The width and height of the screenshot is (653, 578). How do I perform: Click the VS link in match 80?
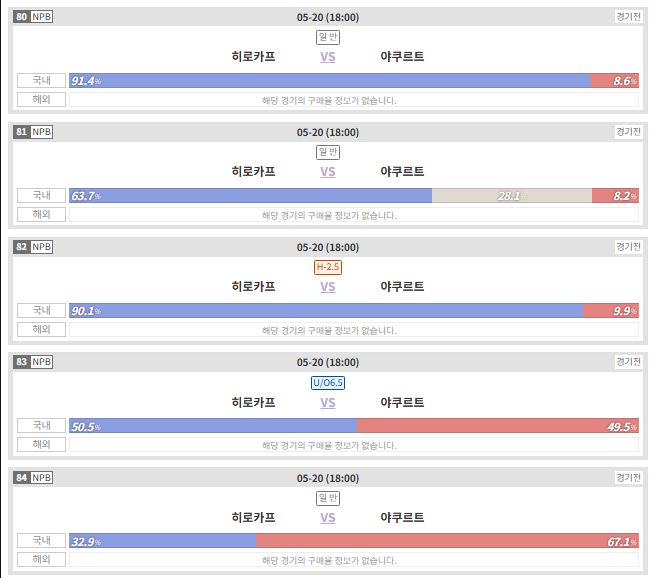(327, 57)
